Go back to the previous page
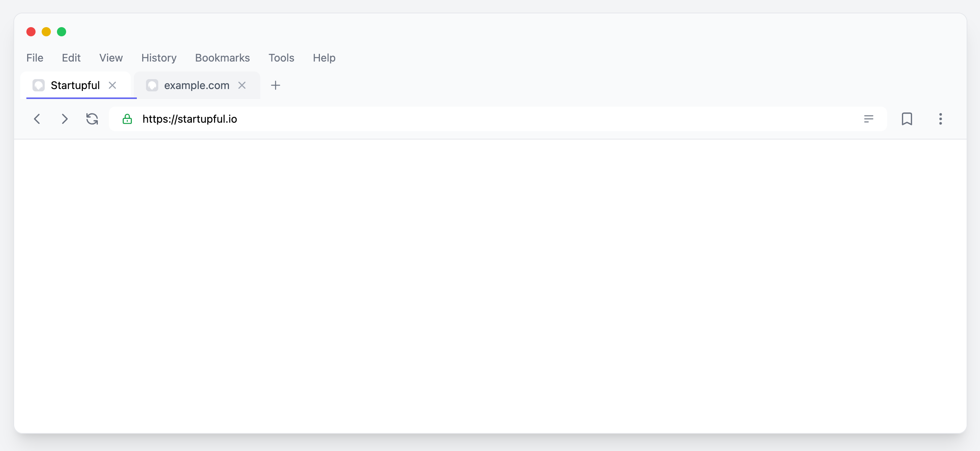Screen dimensions: 980x451 (37, 119)
